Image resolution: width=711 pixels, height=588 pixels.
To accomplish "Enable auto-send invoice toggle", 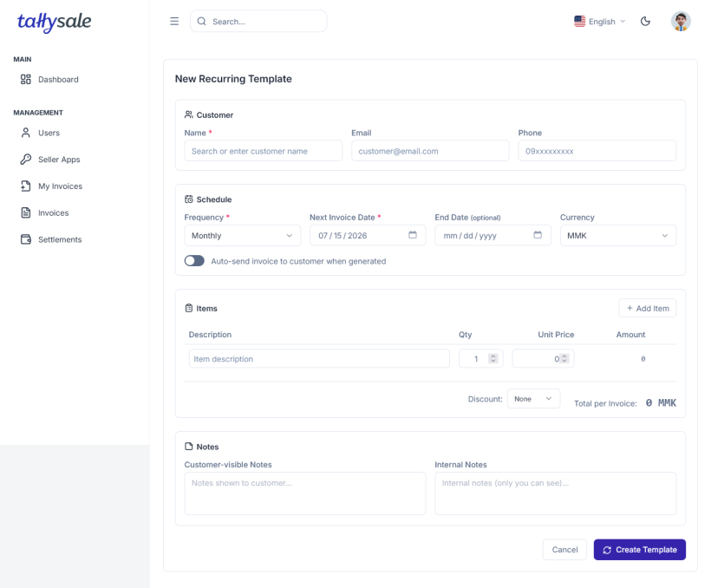I will coord(194,261).
